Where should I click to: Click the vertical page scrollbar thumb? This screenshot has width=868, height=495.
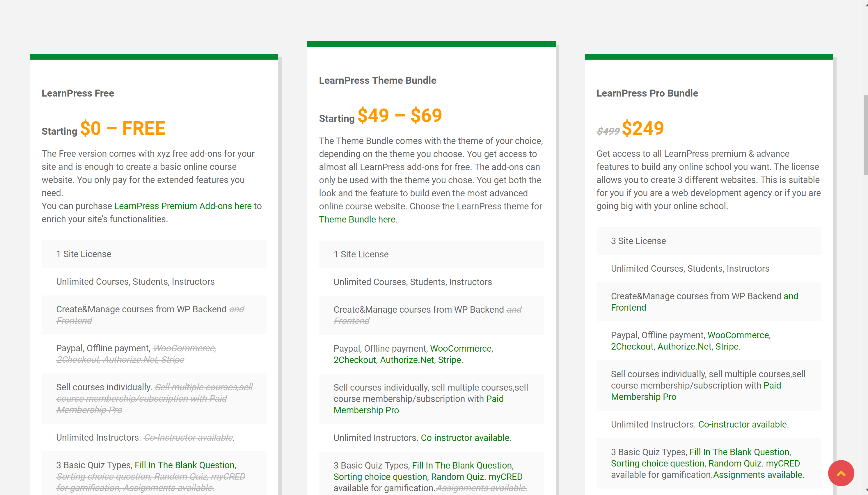865,135
